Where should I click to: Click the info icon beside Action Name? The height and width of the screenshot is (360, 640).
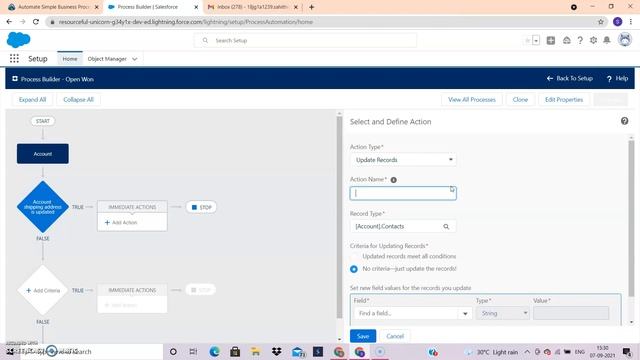[x=393, y=180]
